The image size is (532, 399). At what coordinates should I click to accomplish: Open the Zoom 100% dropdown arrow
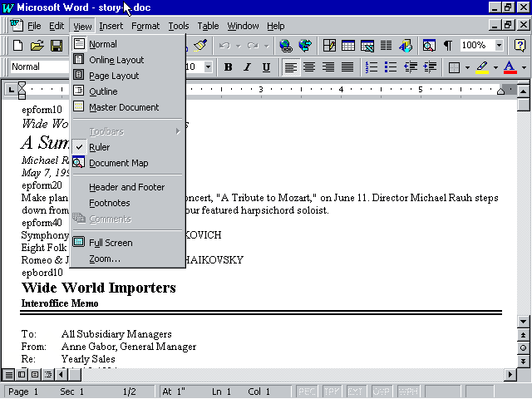[499, 45]
